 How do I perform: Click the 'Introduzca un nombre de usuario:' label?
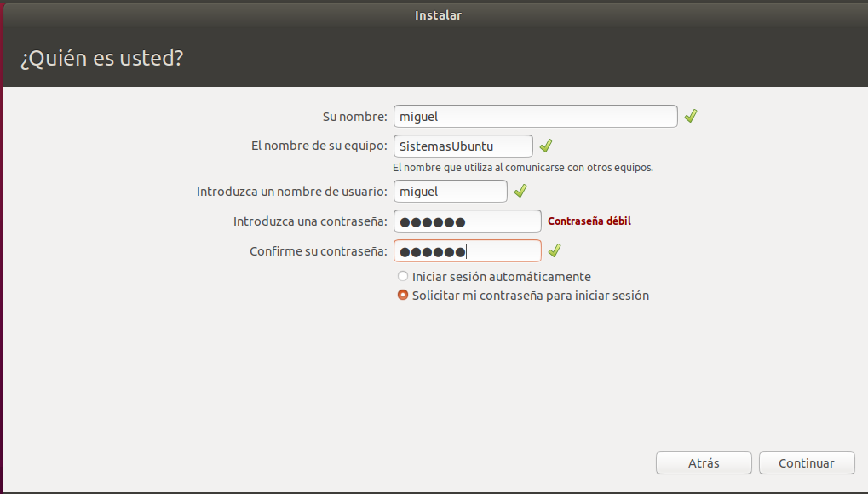coord(292,192)
